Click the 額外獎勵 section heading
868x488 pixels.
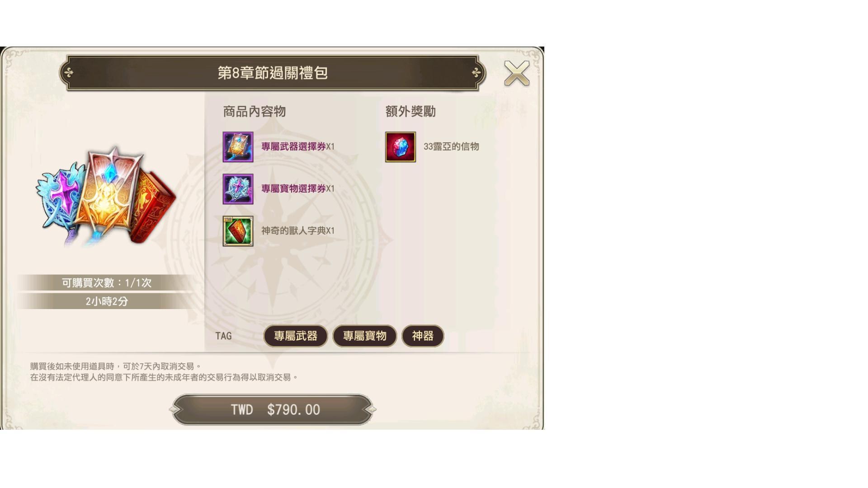coord(410,112)
